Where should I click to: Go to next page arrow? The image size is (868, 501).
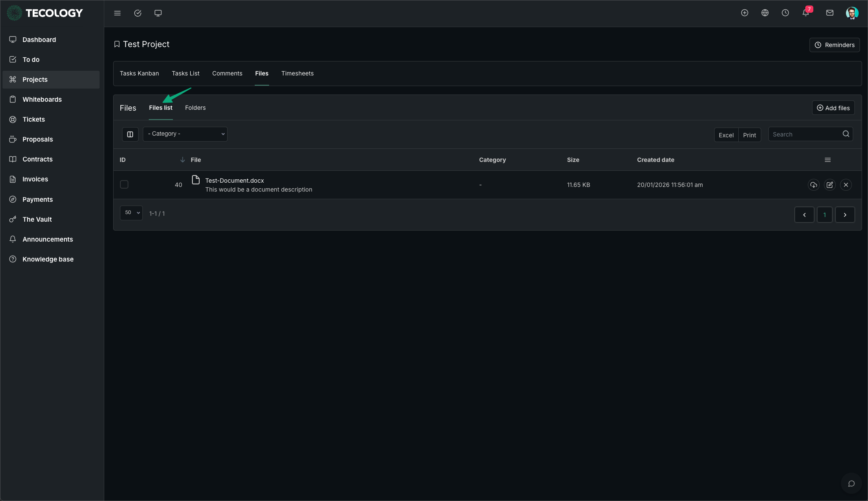tap(845, 215)
